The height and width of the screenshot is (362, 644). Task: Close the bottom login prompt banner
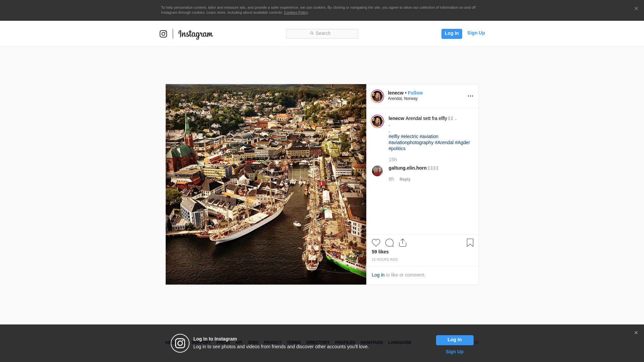tap(636, 333)
